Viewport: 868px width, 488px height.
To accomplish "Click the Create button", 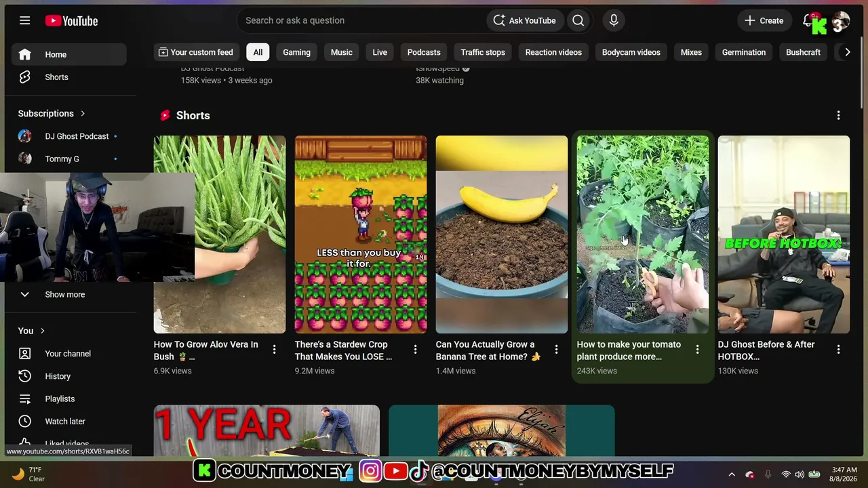I will point(764,20).
